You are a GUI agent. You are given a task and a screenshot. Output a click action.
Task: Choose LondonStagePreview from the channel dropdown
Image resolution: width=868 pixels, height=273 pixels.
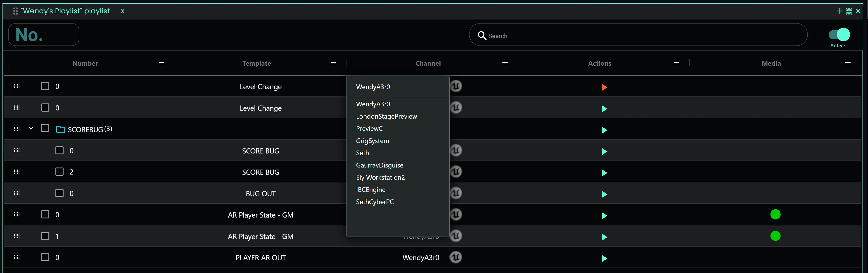[x=386, y=116]
